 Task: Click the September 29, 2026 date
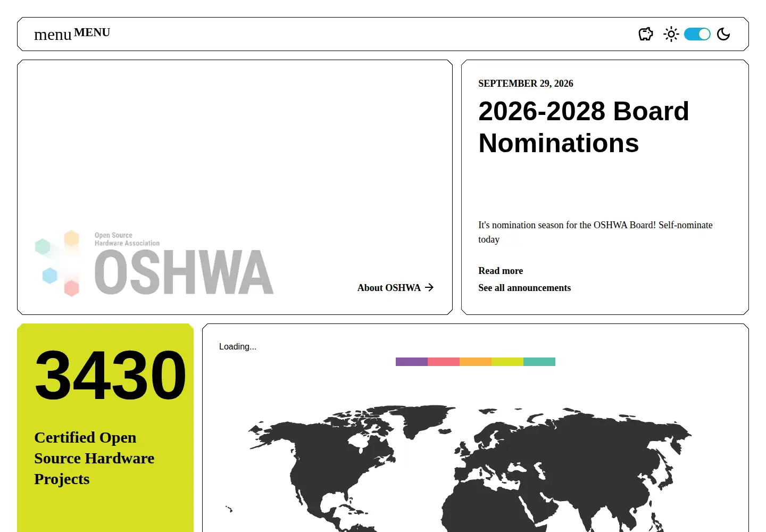[x=526, y=84]
